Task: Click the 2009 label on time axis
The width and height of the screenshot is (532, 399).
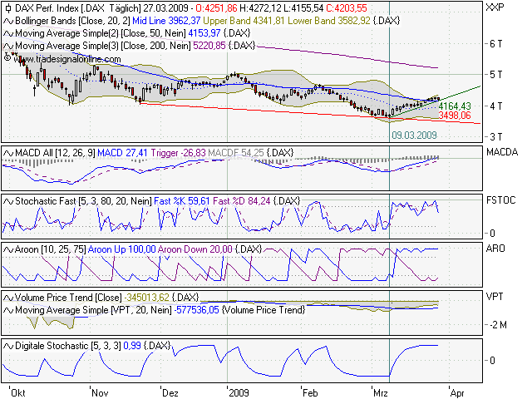Action: point(239,393)
